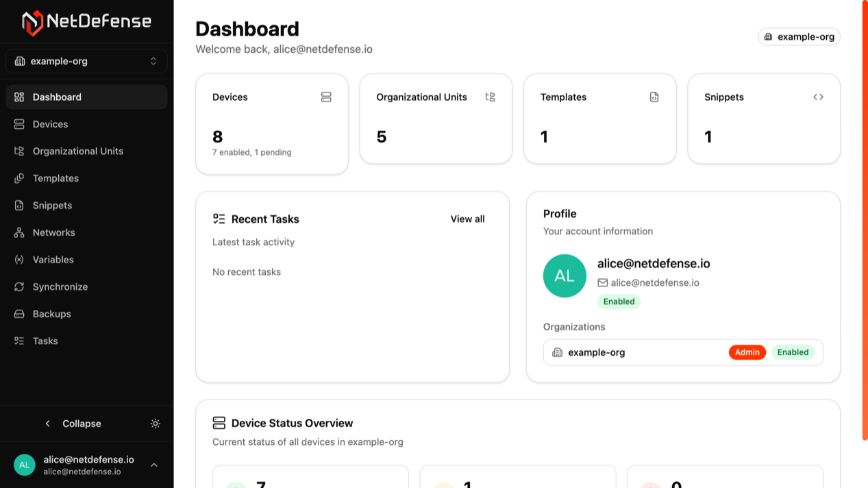
Task: Click the AL avatar circle in Profile card
Action: point(565,276)
